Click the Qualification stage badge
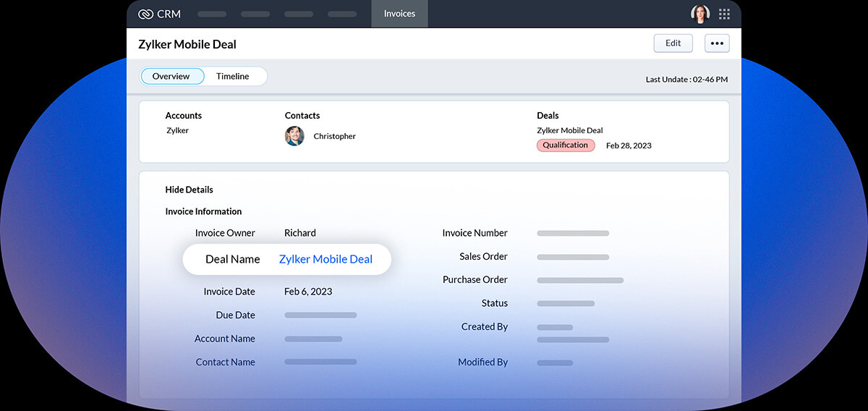This screenshot has height=411, width=868. [x=566, y=145]
